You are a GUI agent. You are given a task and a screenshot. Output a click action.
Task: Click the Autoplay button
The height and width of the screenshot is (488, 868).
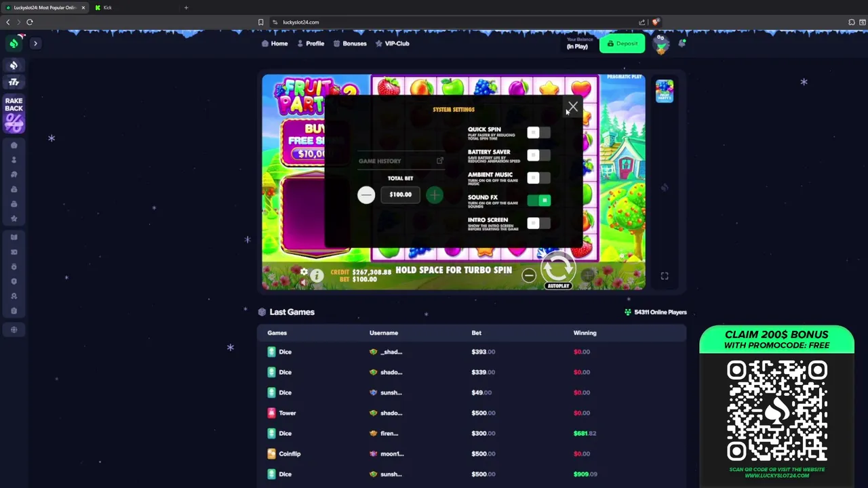point(558,286)
